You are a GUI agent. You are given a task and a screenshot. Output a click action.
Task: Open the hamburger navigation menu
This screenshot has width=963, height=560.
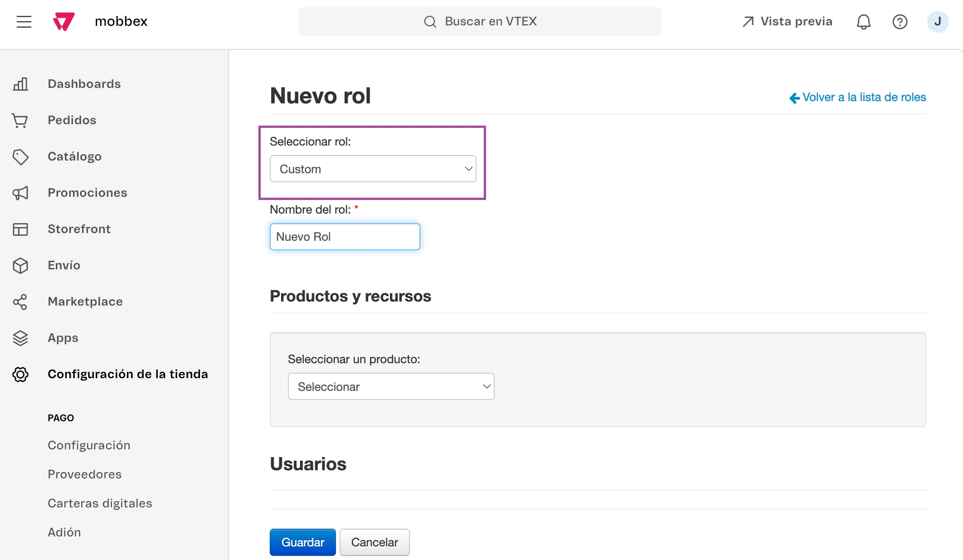click(x=24, y=21)
